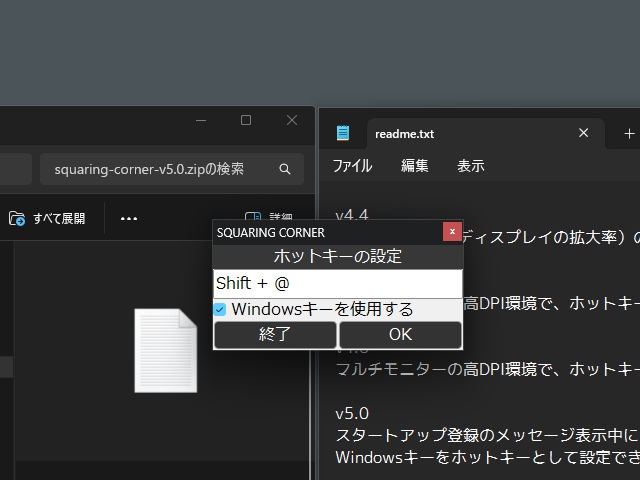Click the ホットキーの設定 heading label

pyautogui.click(x=338, y=256)
